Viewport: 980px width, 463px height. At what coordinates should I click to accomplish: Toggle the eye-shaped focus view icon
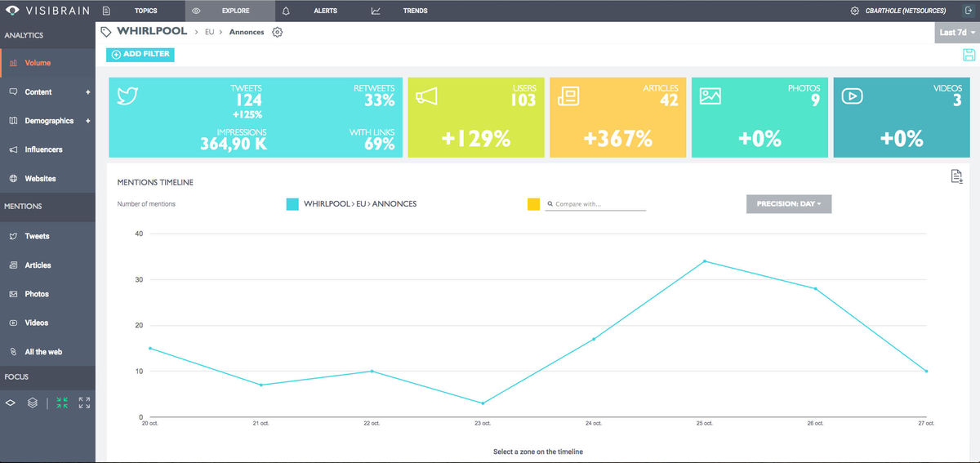click(11, 403)
